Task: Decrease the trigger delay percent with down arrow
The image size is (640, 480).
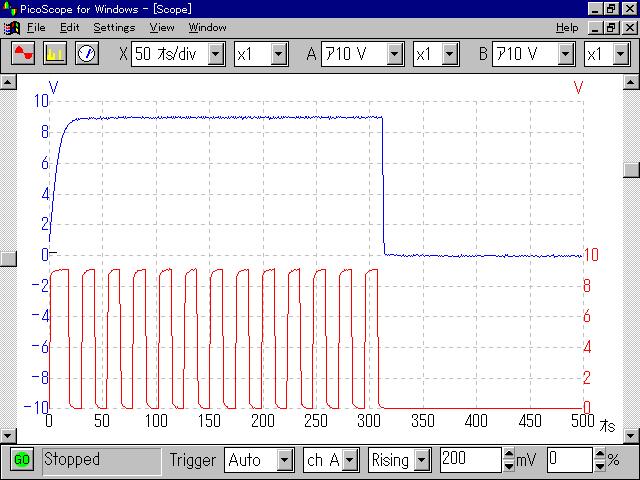Action: (600, 466)
